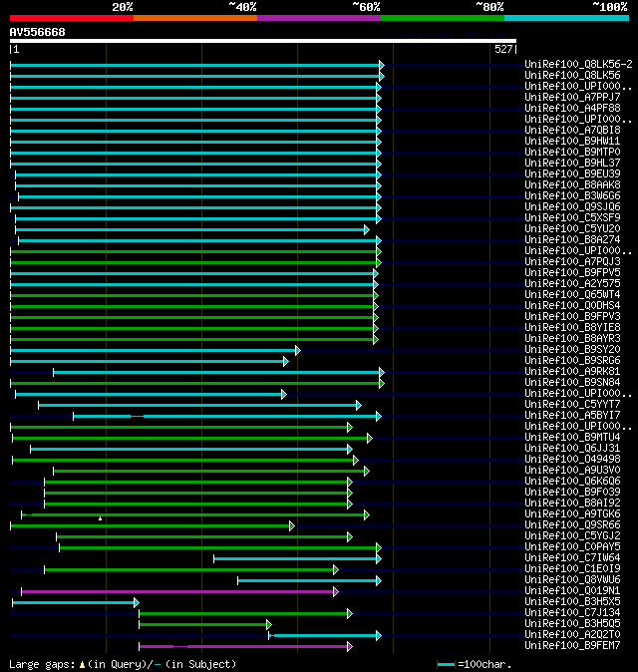
Task: Select the UniRef100_B9HL37 label
Action: coord(572,163)
